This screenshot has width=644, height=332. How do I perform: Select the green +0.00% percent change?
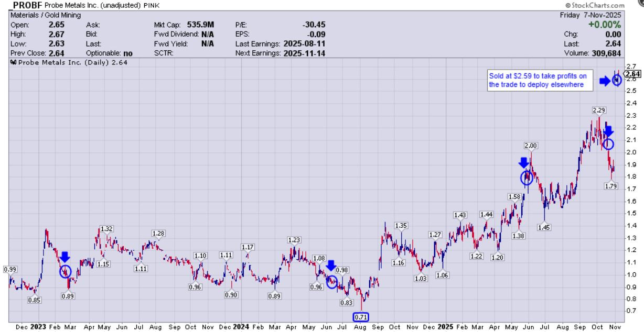click(604, 25)
